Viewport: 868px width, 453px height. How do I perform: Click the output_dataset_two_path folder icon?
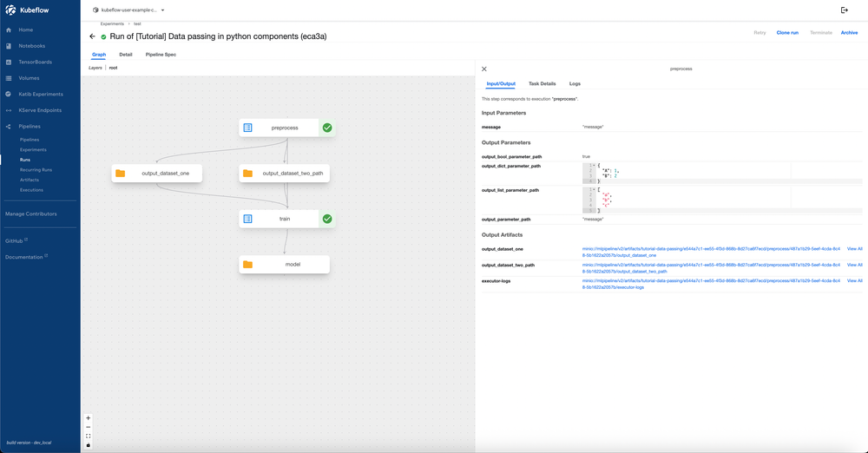[248, 174]
